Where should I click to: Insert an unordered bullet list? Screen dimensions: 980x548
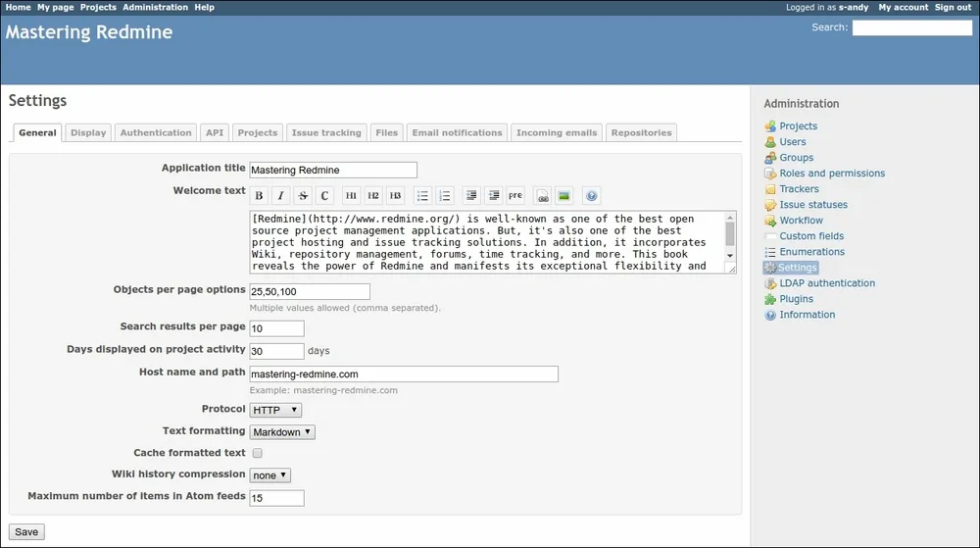(422, 195)
